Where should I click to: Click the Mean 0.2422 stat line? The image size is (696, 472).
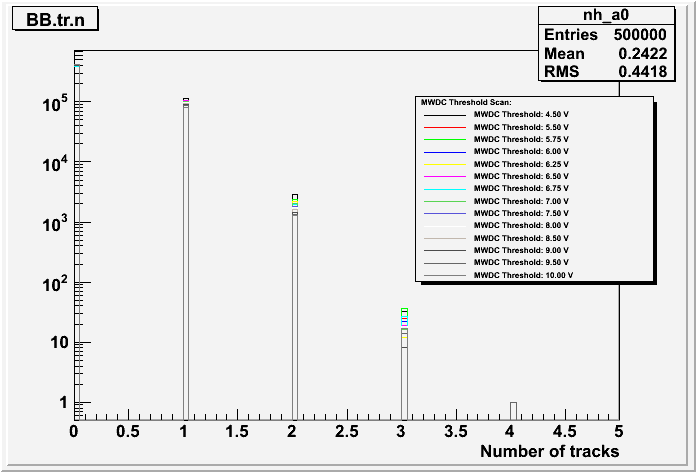tap(606, 54)
